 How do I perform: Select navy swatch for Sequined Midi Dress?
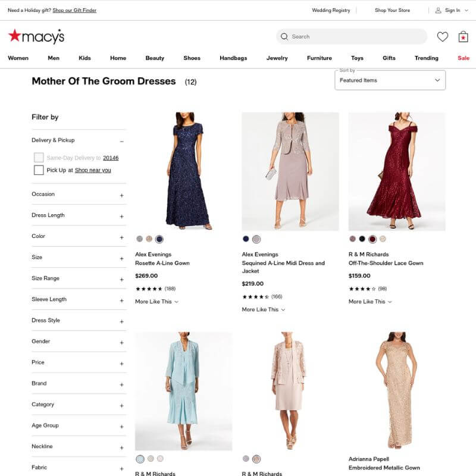(246, 239)
